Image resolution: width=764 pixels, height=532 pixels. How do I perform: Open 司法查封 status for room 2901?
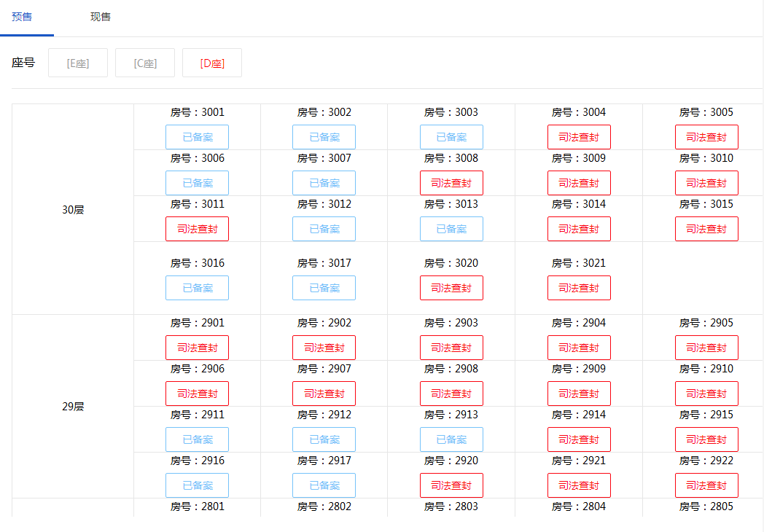point(197,348)
